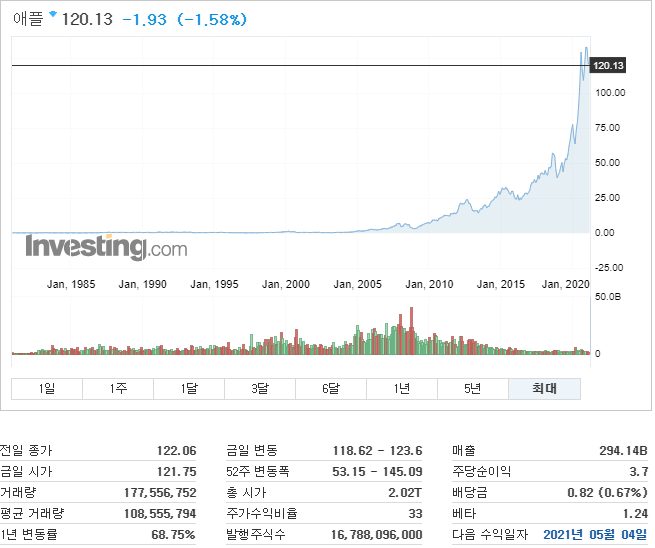Click the 총 시가 value 2.02T
The height and width of the screenshot is (548, 655).
(x=405, y=492)
